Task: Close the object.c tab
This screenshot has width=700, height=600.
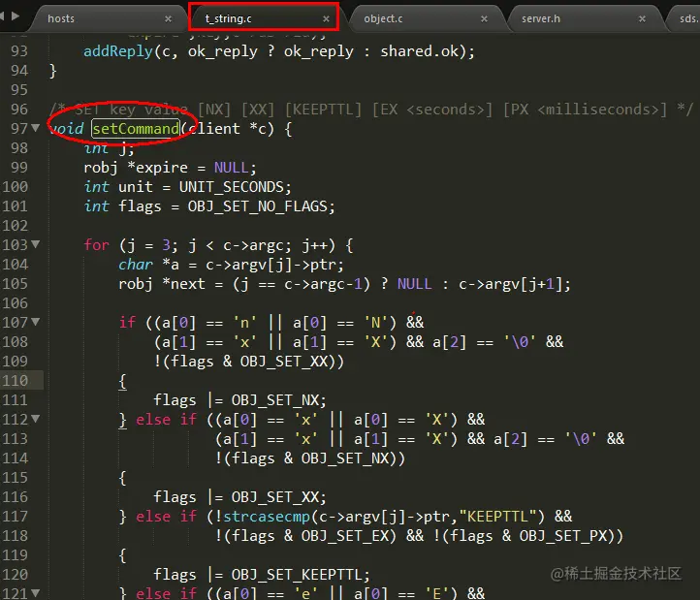Action: 484,18
